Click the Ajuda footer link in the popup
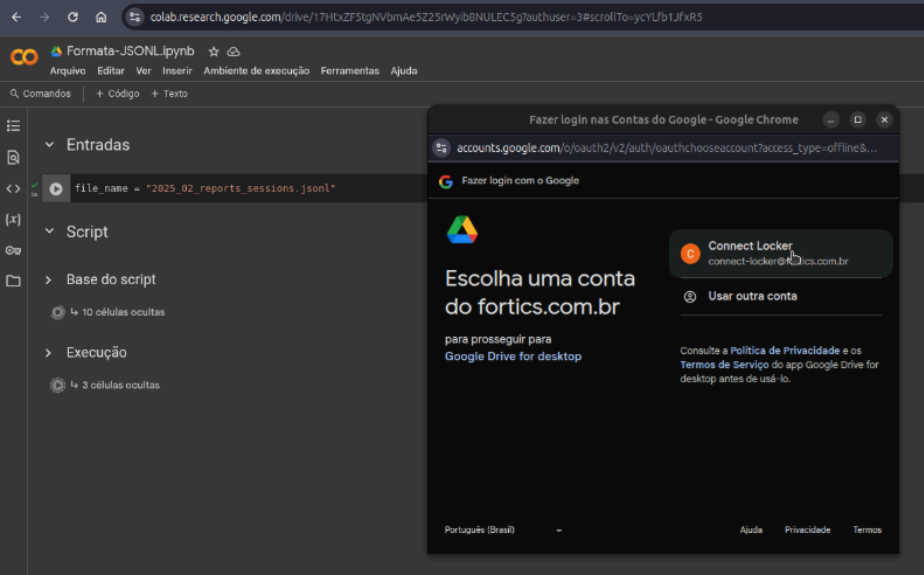The image size is (924, 575). [751, 530]
